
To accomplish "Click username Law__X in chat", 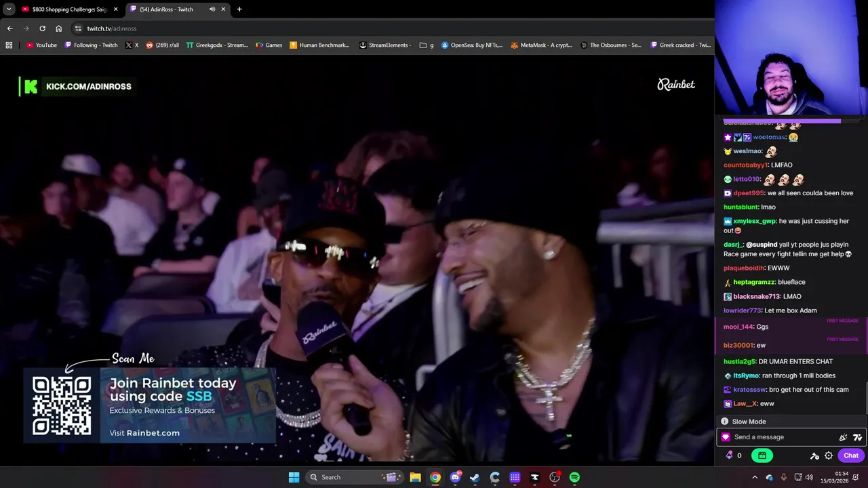I will point(744,404).
